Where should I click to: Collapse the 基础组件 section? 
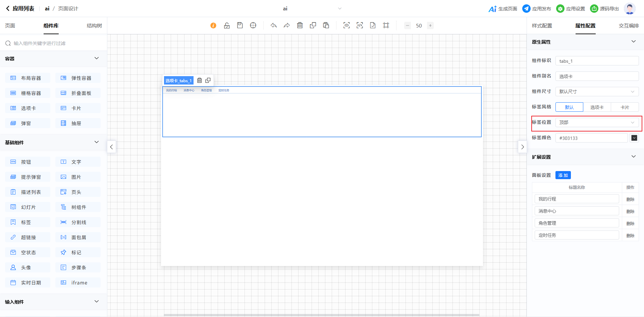coord(97,142)
